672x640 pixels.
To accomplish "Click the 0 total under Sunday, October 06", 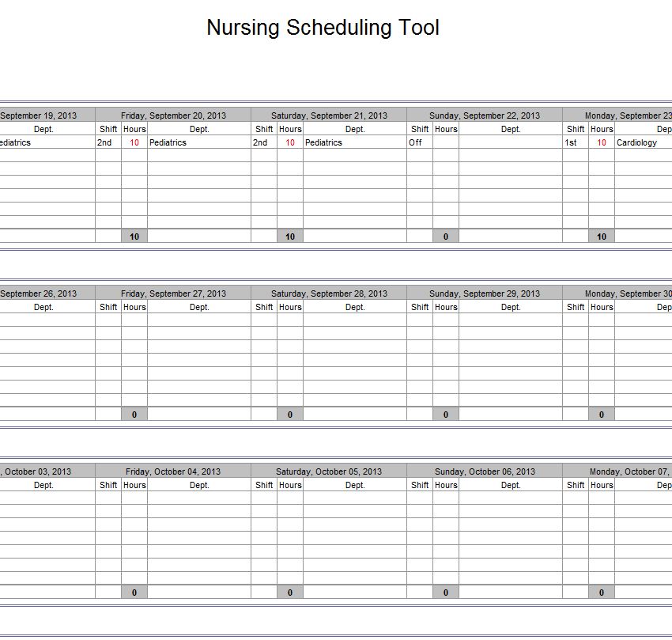I will point(446,593).
